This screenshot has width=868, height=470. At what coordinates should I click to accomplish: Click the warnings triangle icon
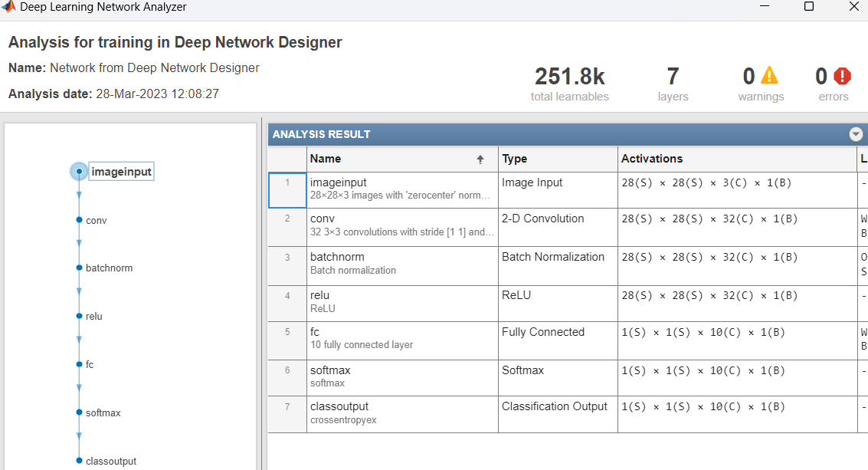[769, 75]
